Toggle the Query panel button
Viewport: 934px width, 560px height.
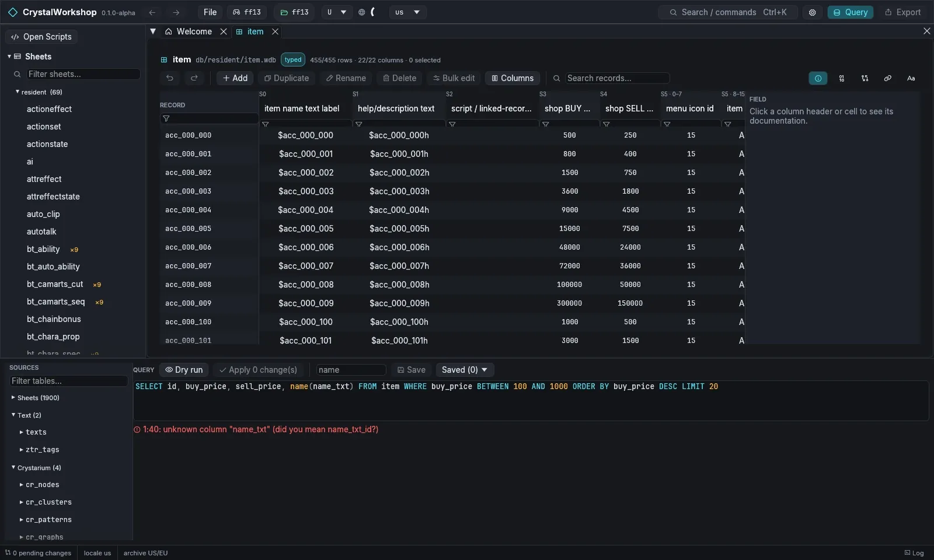851,12
